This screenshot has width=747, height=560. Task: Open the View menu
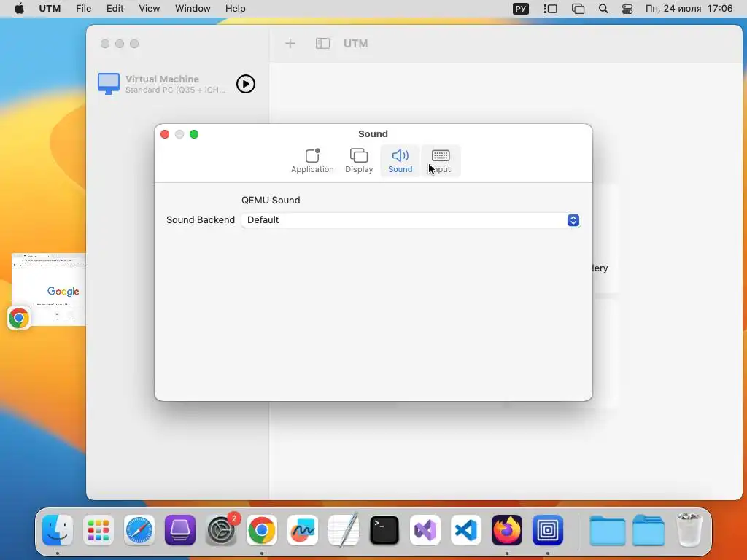point(149,9)
